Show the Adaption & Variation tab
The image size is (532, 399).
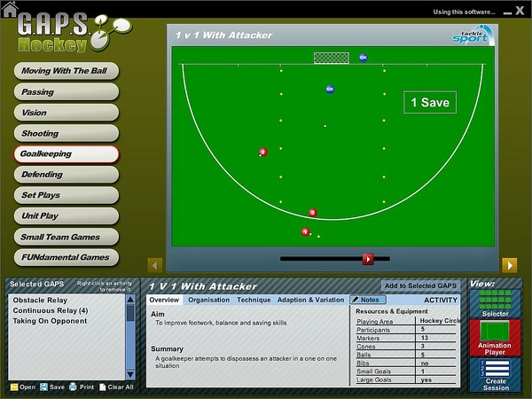[x=310, y=300]
